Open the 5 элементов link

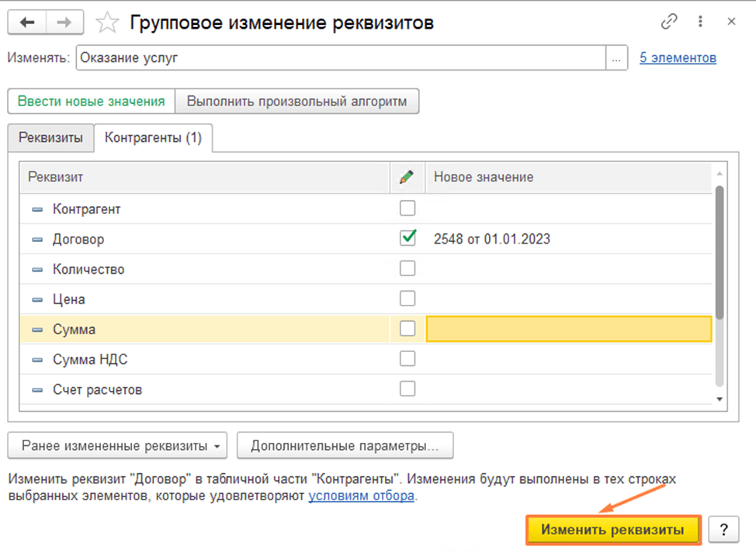[677, 58]
